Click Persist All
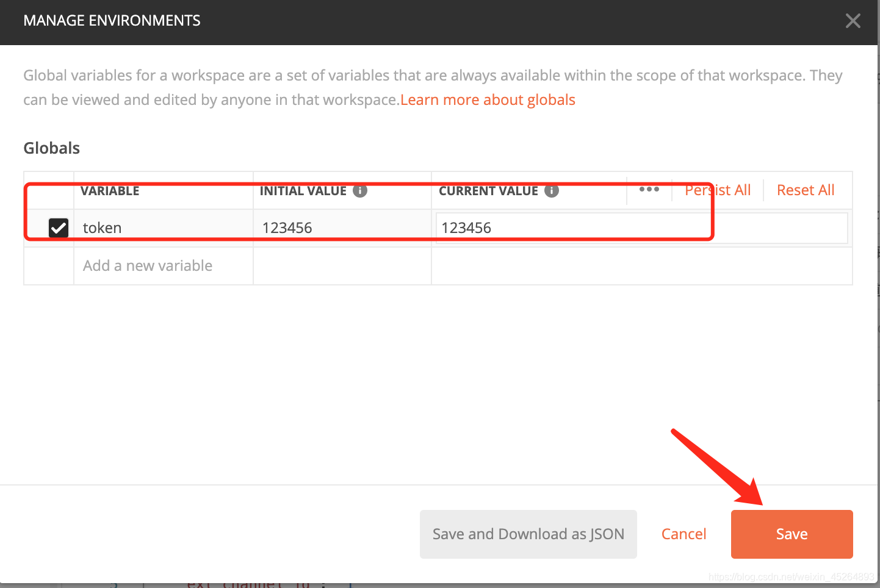Screen dimensions: 880x588 (x=718, y=190)
